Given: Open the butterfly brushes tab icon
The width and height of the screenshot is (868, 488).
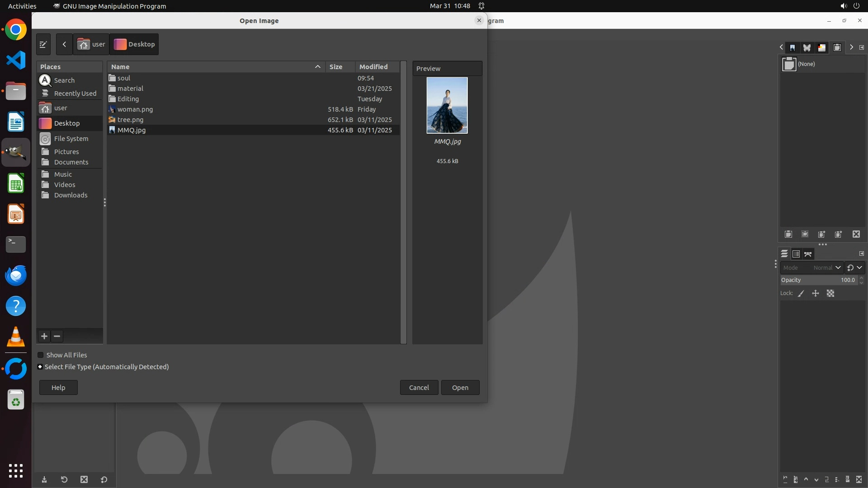Looking at the screenshot, I should (x=807, y=47).
